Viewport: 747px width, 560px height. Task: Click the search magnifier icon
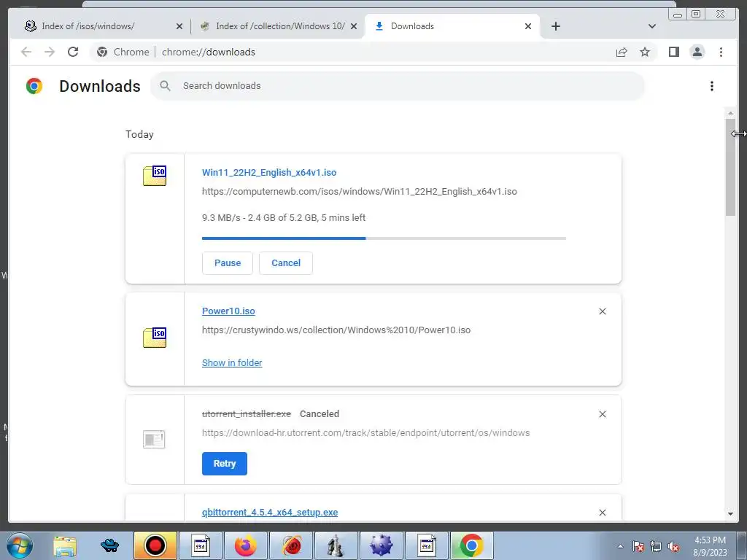click(165, 86)
